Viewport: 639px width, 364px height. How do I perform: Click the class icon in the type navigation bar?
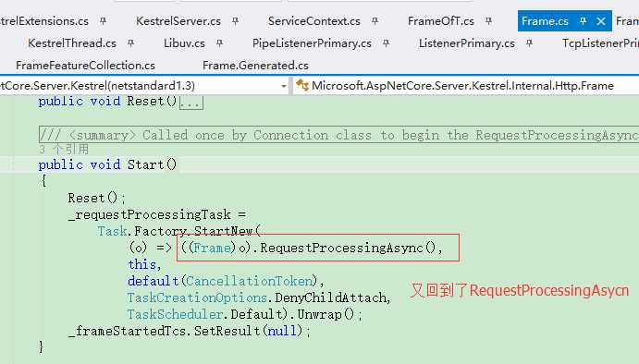[x=302, y=85]
